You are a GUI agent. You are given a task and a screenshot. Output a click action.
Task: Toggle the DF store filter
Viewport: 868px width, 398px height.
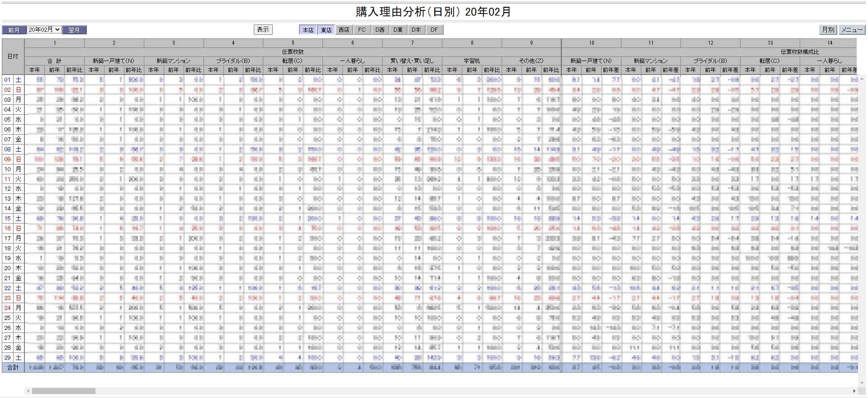tap(434, 30)
